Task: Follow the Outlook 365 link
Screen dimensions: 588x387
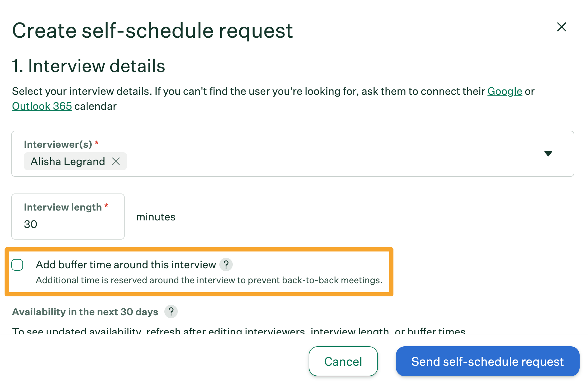Action: point(42,106)
